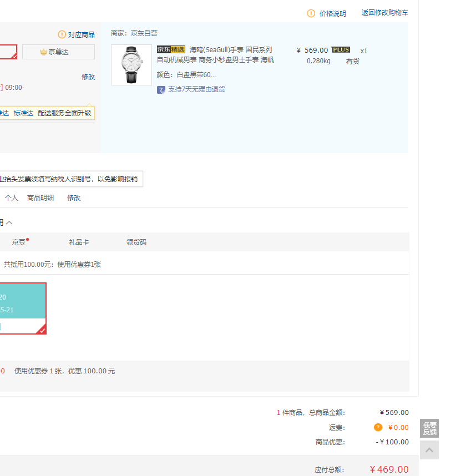Switch to the 京豆 tab

(x=19, y=242)
